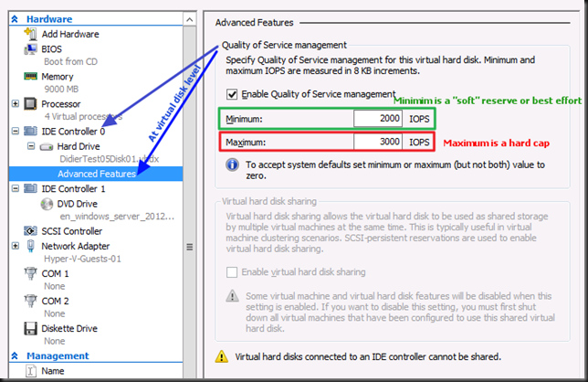Select the COM 1 entry
588x382 pixels.
pyautogui.click(x=55, y=273)
